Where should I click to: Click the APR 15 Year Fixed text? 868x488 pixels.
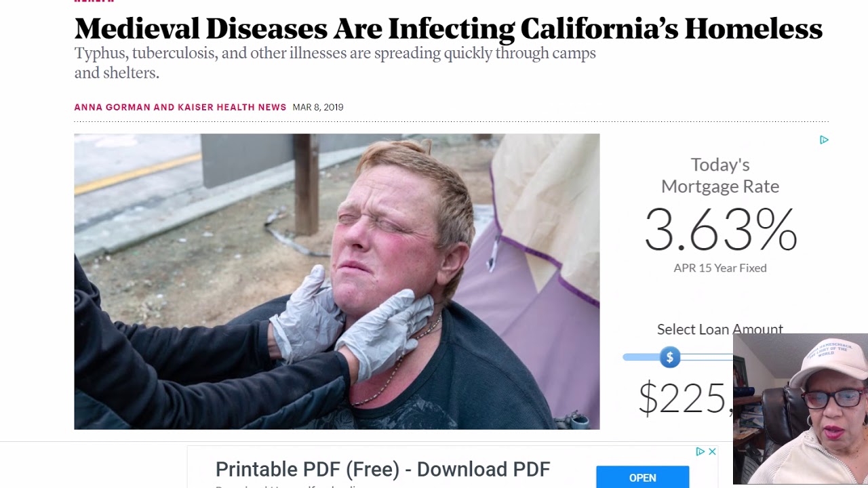[x=720, y=268]
